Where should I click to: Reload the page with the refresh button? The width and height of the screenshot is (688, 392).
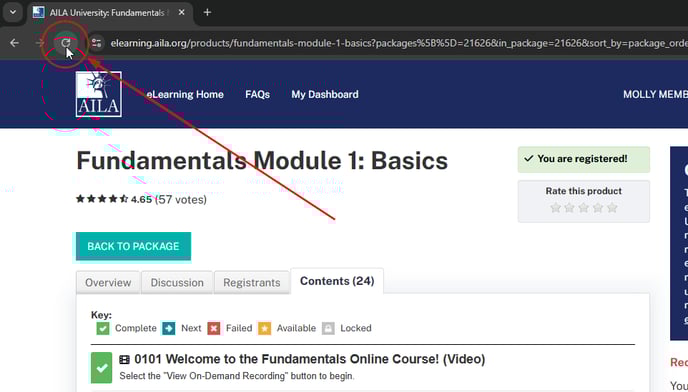tap(65, 43)
